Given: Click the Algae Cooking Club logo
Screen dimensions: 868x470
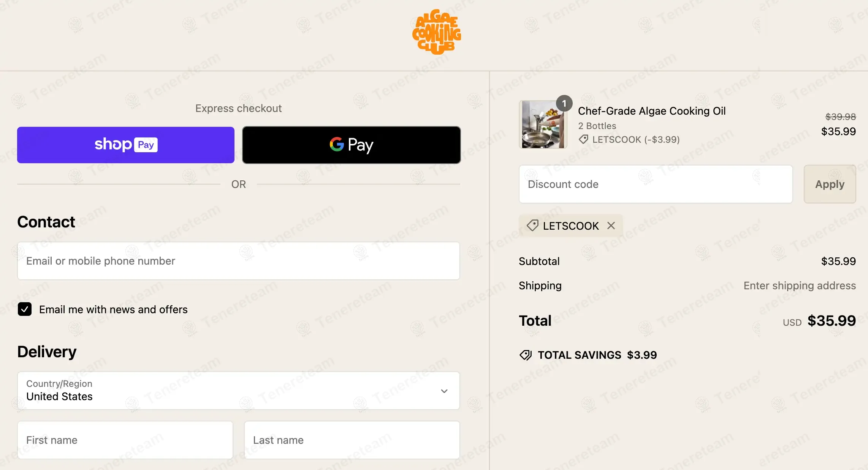Looking at the screenshot, I should (436, 32).
